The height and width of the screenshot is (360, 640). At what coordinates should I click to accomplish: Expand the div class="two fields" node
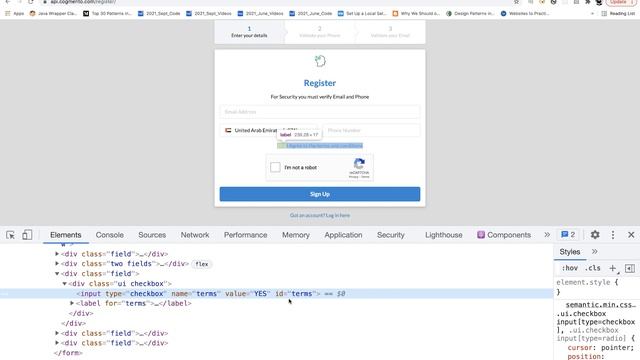point(57,264)
